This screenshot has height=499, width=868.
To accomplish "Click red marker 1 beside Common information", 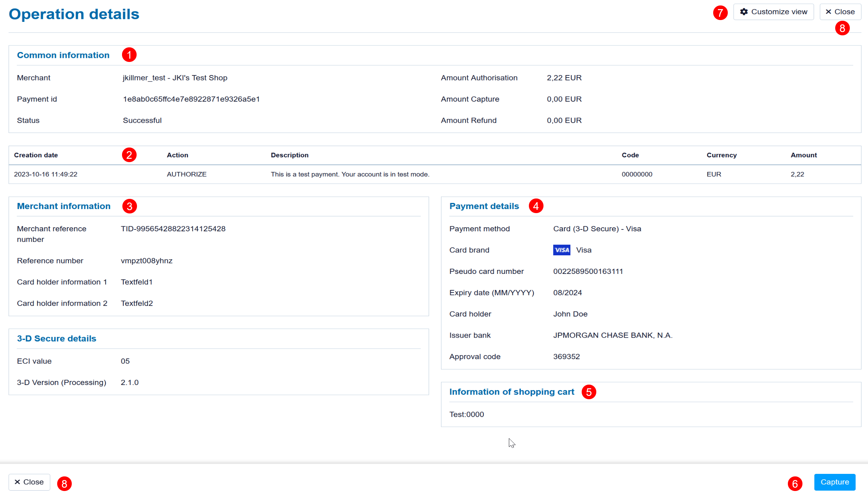I will tap(129, 55).
